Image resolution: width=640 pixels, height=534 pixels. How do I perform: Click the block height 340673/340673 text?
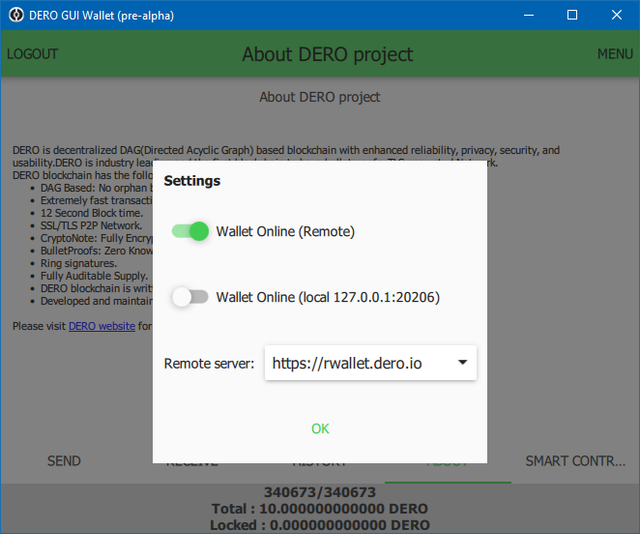320,492
